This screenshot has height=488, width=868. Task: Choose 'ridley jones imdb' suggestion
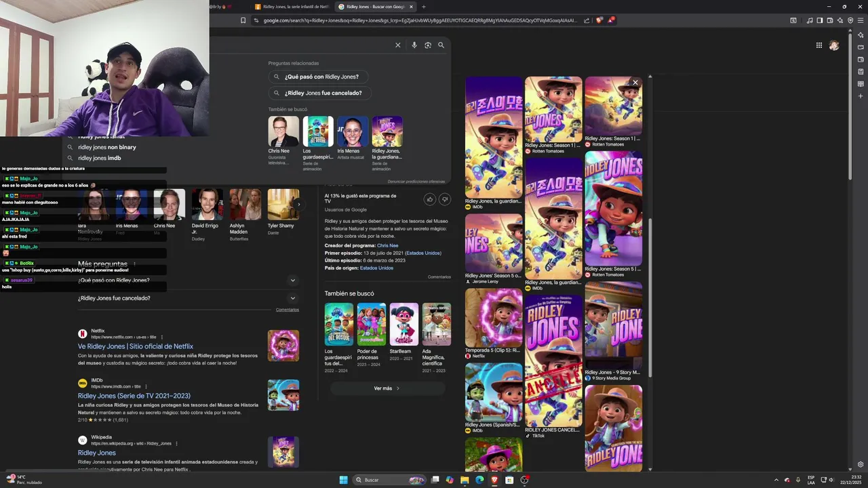[x=99, y=158]
